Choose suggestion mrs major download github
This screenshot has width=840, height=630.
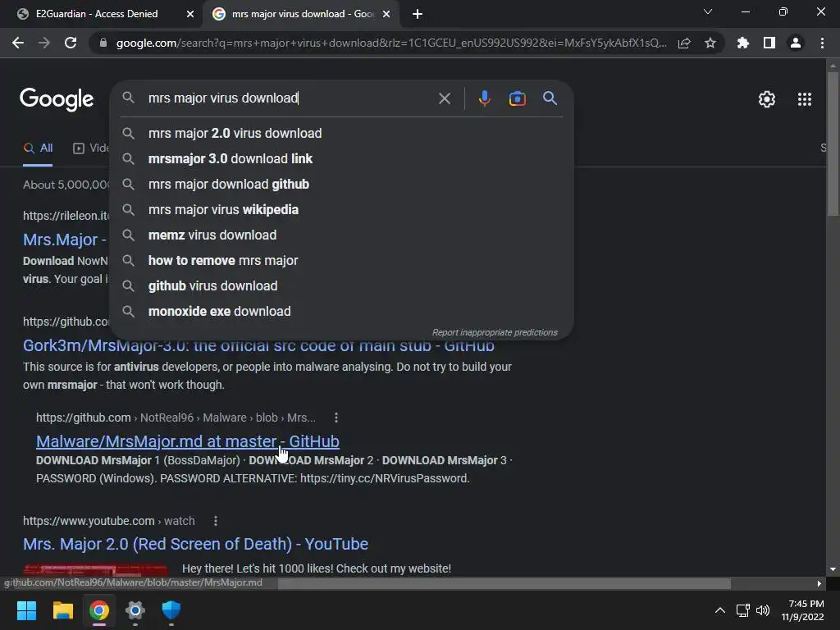[x=341, y=185]
